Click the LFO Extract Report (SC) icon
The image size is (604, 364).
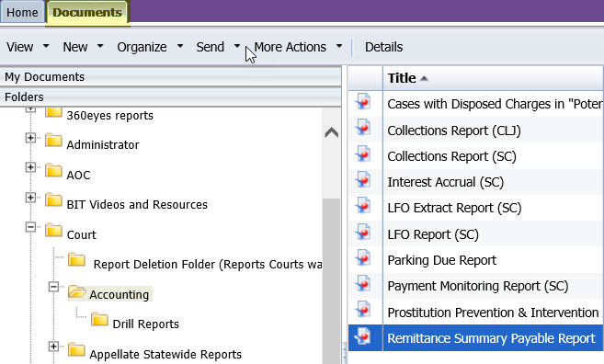[363, 206]
